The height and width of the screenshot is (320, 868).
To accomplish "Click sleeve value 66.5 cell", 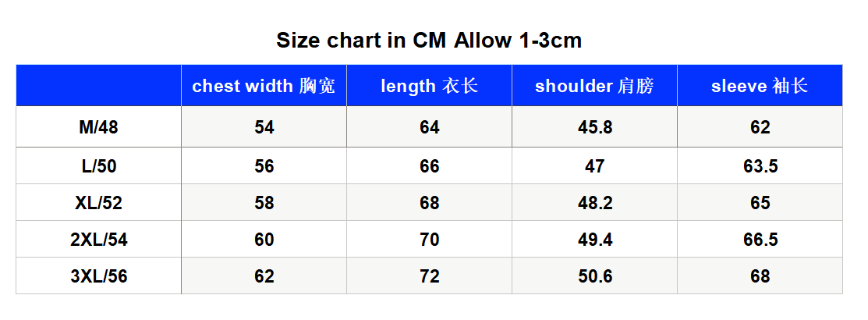I will pyautogui.click(x=760, y=239).
